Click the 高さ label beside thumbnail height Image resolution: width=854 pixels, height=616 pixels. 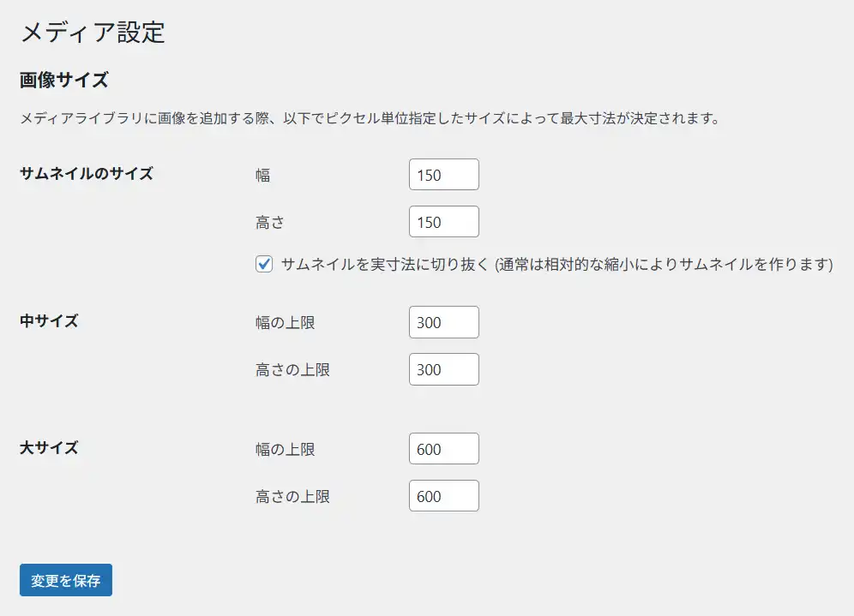[269, 222]
